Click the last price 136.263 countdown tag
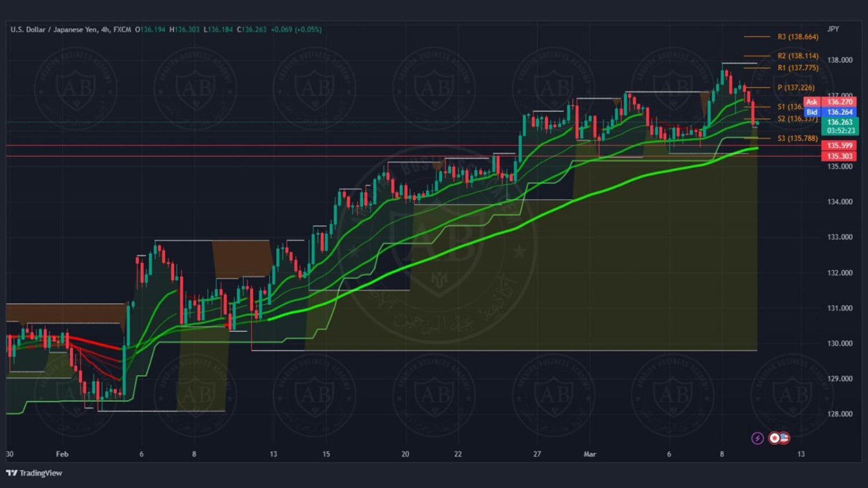The image size is (868, 488). coord(840,126)
